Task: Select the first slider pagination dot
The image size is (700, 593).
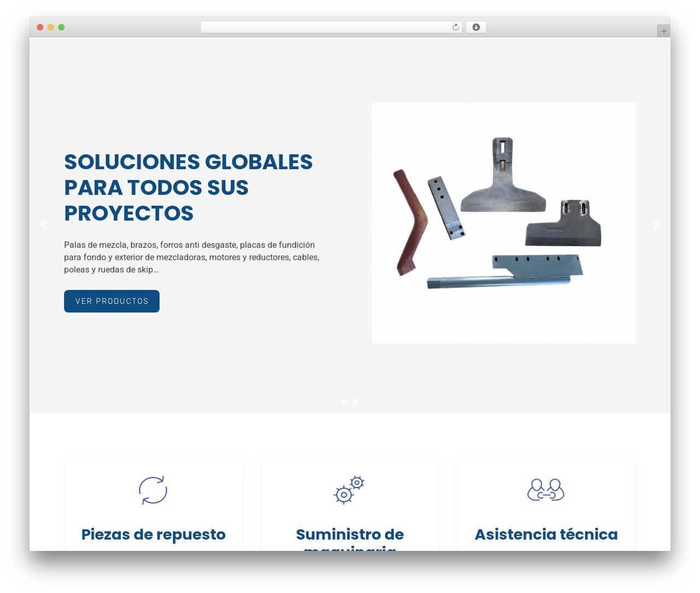Action: (x=345, y=402)
